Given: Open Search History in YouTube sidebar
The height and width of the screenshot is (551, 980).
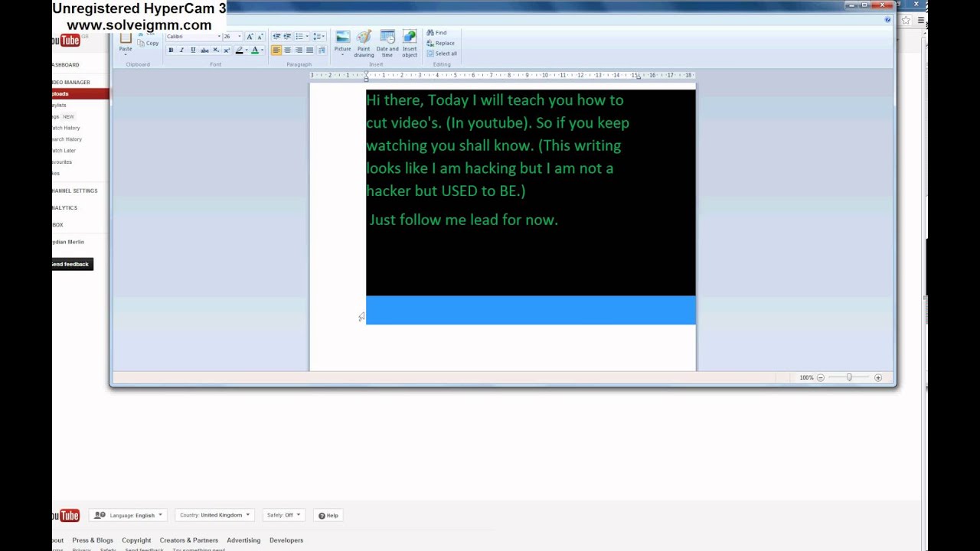Looking at the screenshot, I should coord(67,139).
